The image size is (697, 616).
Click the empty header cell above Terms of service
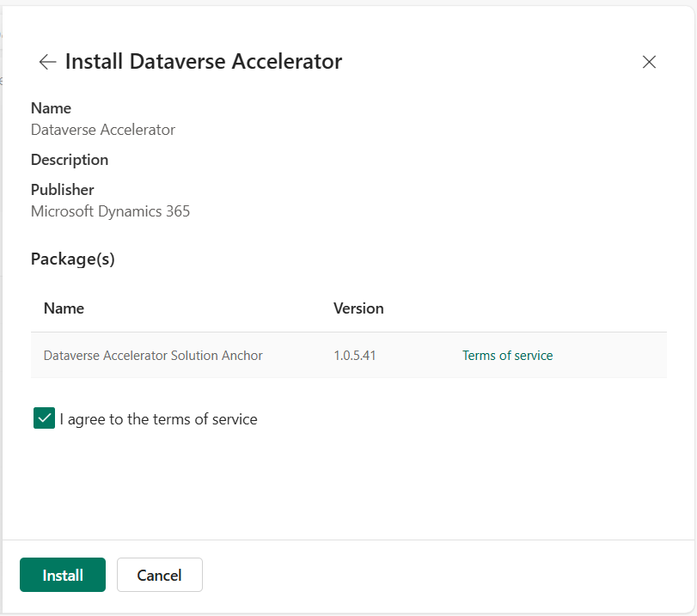[559, 308]
